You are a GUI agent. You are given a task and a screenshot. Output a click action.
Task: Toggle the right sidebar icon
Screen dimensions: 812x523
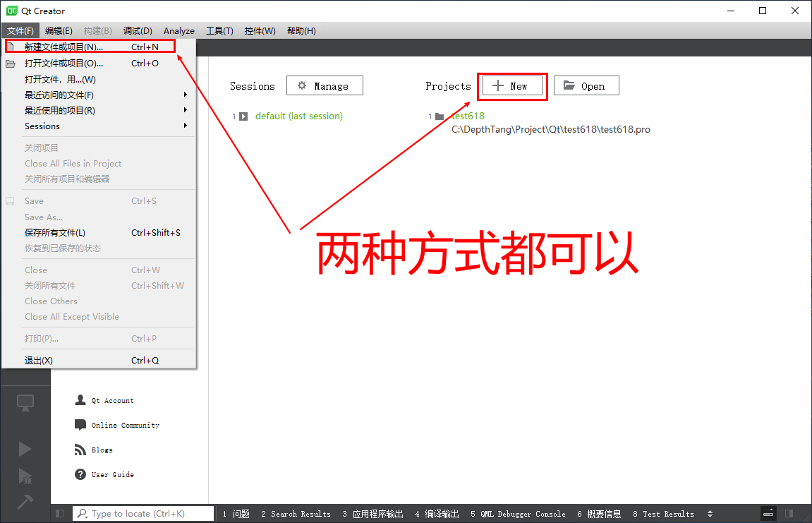pyautogui.click(x=789, y=514)
